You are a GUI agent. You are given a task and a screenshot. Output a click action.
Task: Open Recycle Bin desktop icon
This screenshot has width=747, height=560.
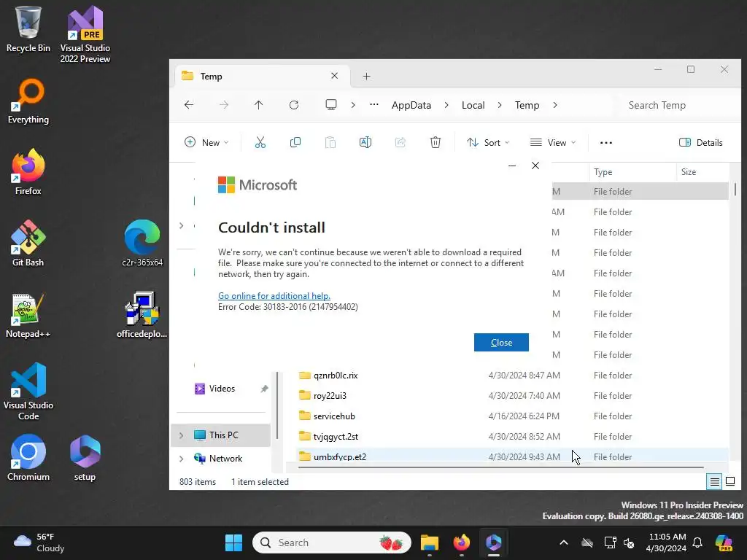(x=28, y=29)
